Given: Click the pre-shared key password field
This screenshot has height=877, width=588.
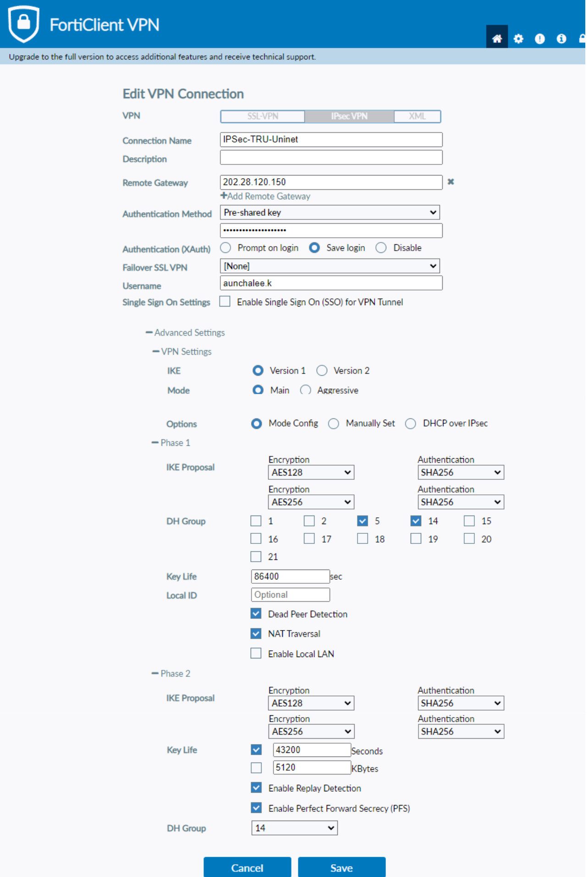Looking at the screenshot, I should pos(331,230).
